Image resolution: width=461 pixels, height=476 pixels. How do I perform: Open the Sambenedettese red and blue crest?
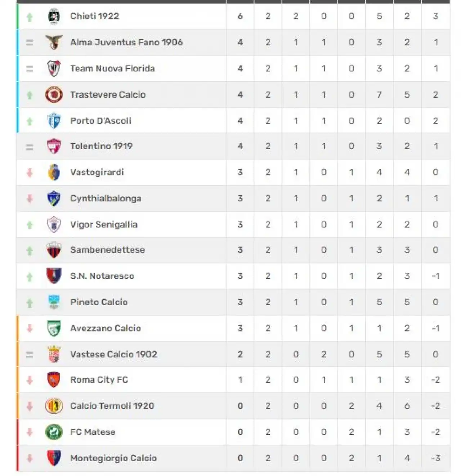point(54,250)
